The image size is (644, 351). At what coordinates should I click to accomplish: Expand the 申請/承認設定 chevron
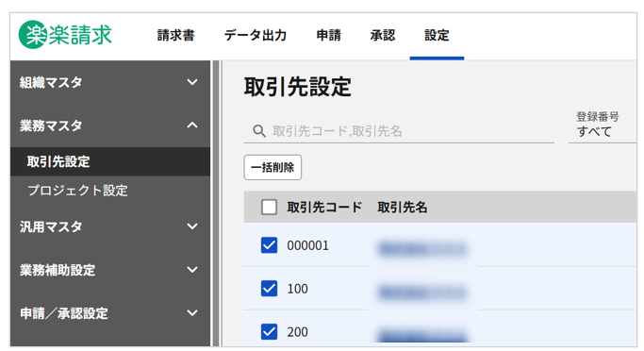(x=192, y=313)
